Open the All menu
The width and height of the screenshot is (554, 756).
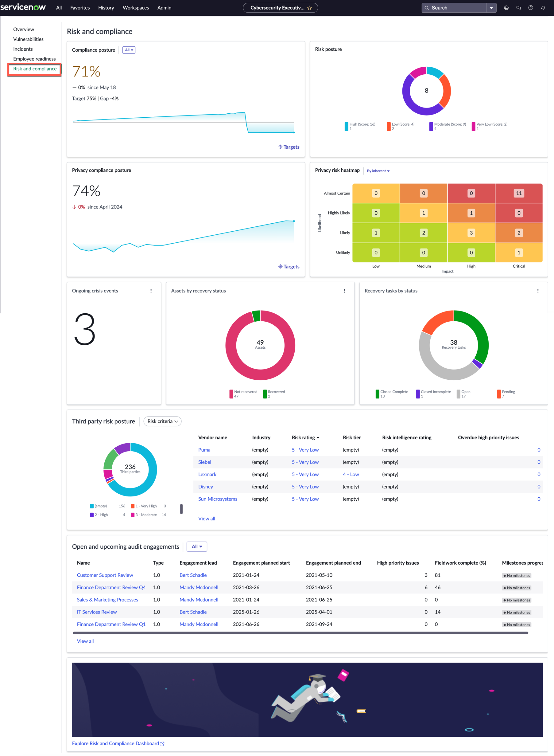pyautogui.click(x=59, y=8)
